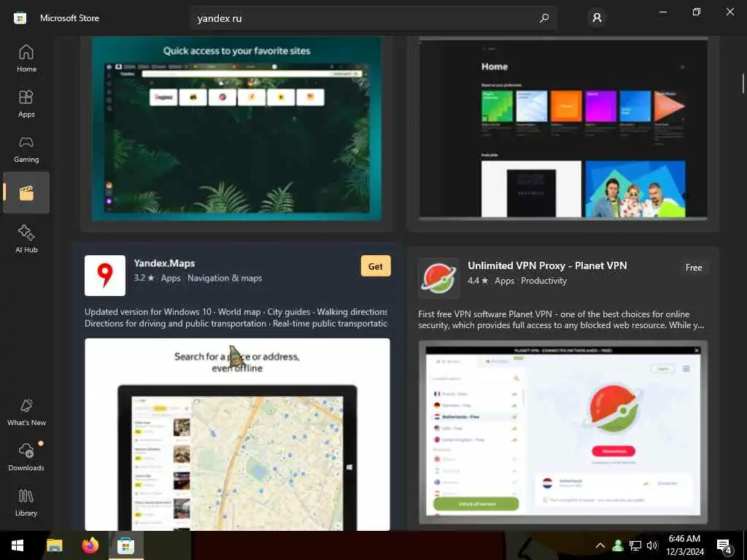Image resolution: width=747 pixels, height=560 pixels.
Task: Open notification center icon
Action: tap(724, 546)
